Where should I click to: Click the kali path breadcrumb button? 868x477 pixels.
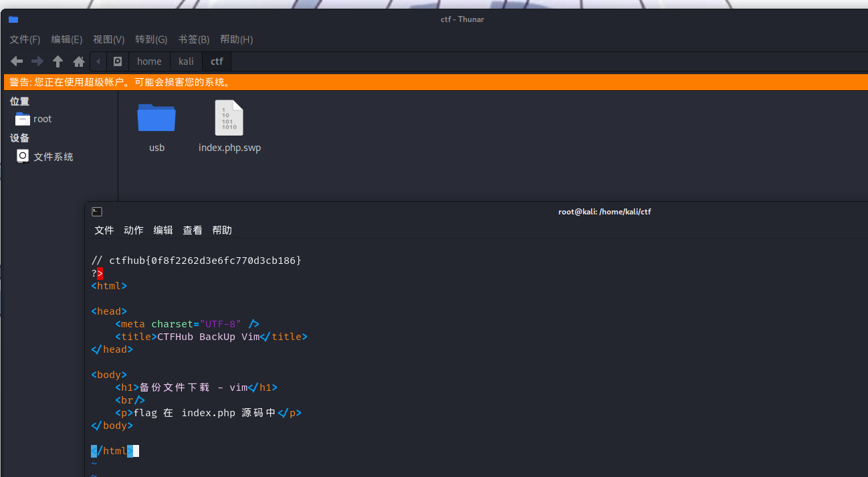pyautogui.click(x=186, y=61)
